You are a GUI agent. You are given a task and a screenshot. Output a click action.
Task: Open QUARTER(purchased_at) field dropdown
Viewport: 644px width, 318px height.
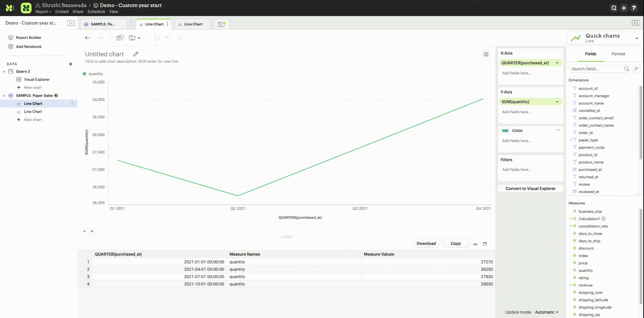[x=557, y=63]
